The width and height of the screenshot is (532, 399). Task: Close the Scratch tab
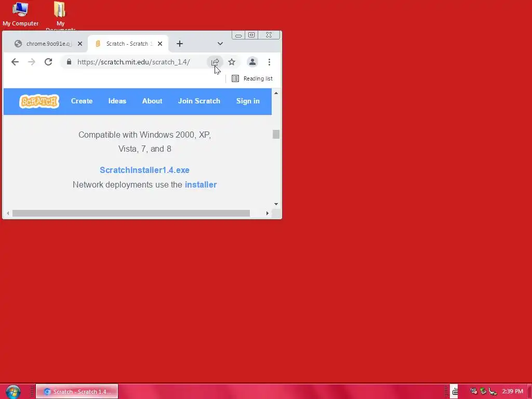(x=160, y=44)
